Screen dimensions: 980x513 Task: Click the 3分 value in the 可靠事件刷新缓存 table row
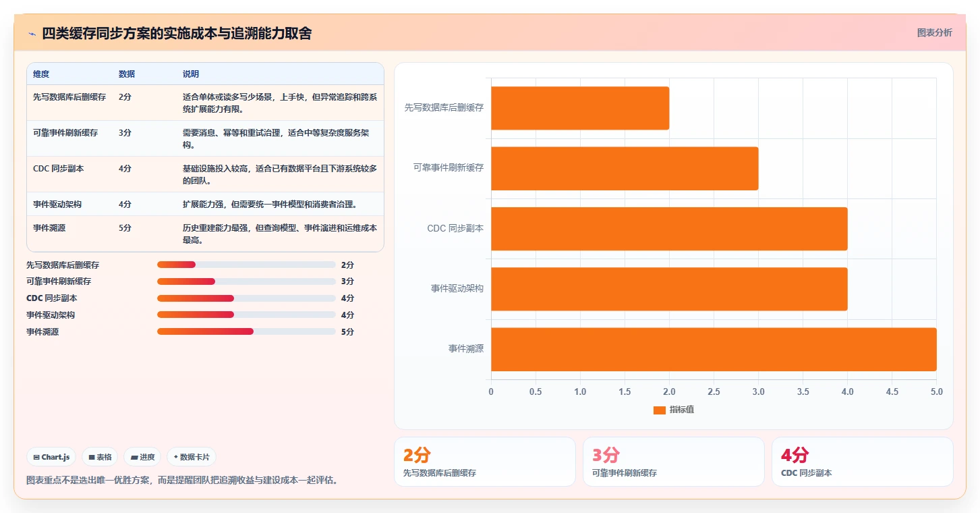pos(125,133)
